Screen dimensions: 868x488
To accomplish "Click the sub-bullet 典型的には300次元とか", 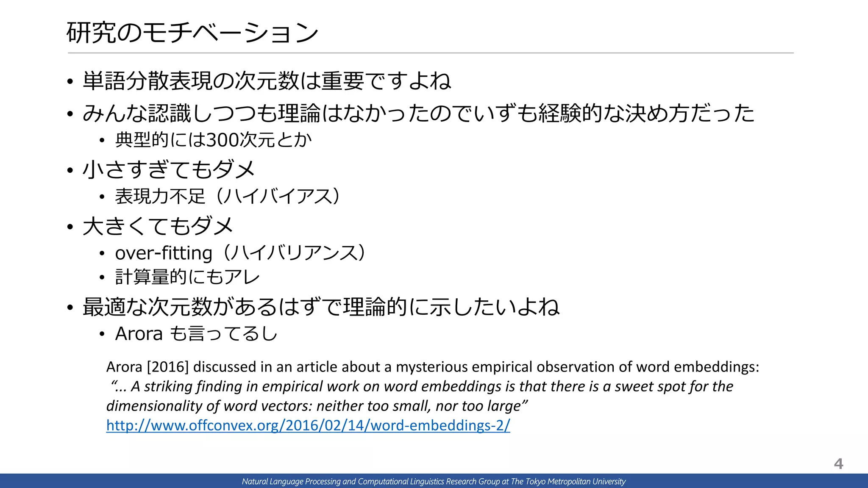I will 214,140.
